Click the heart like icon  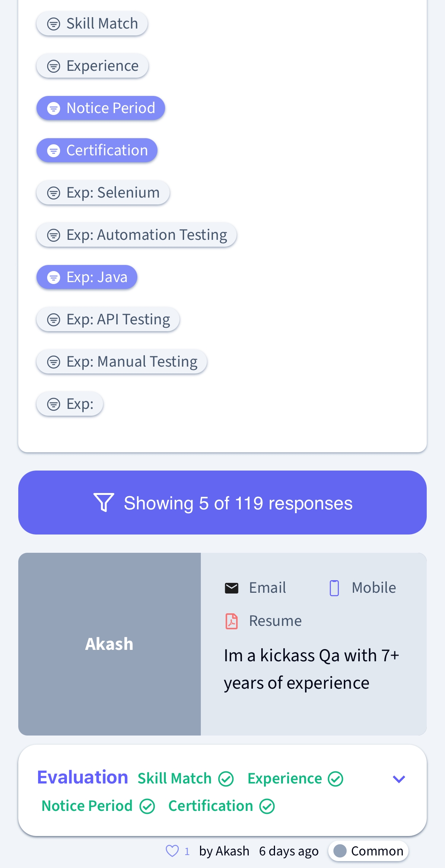point(172,851)
